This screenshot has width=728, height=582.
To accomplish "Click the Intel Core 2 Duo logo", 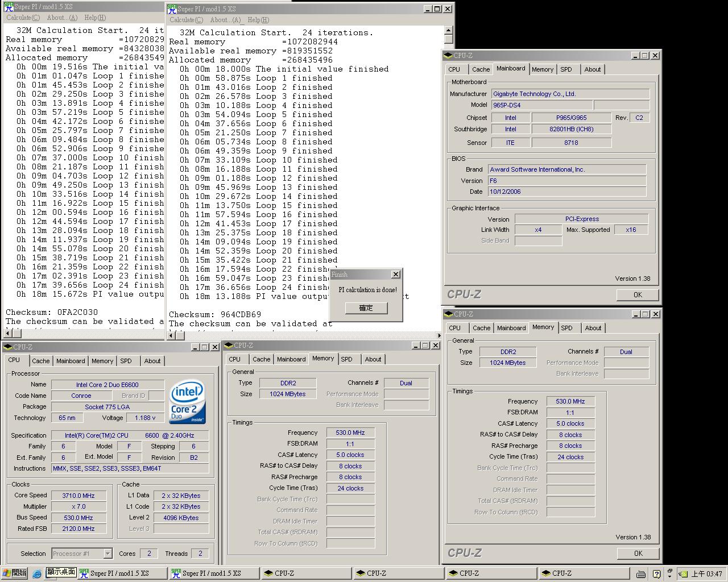I will [187, 402].
